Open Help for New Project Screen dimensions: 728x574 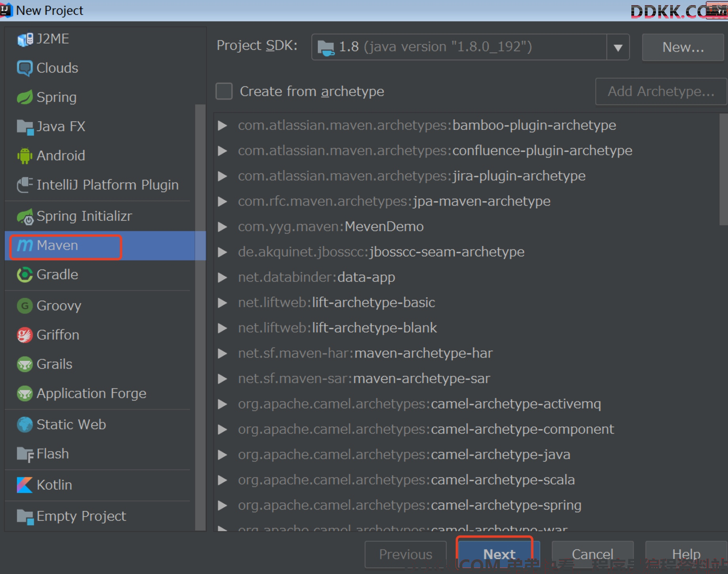coord(686,555)
